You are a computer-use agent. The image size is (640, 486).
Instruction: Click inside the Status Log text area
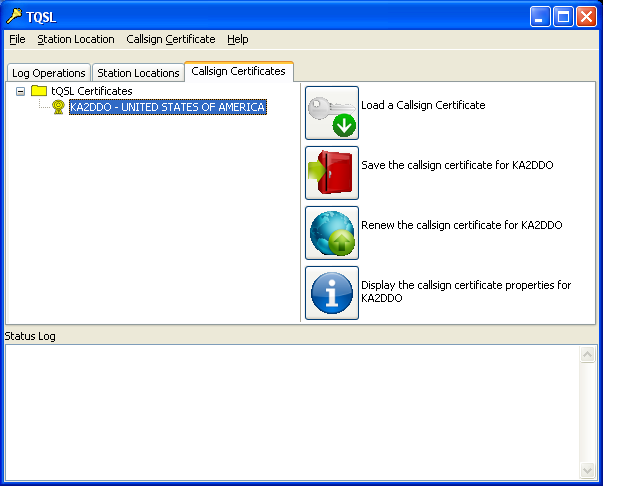tap(292, 413)
